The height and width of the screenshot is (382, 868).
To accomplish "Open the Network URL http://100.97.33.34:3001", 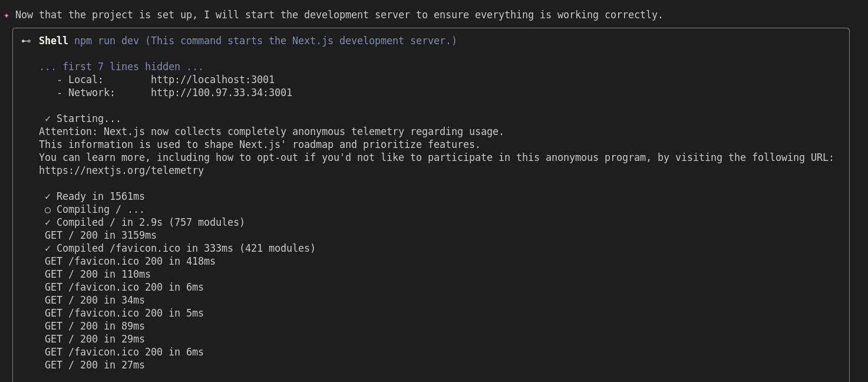I will click(221, 93).
